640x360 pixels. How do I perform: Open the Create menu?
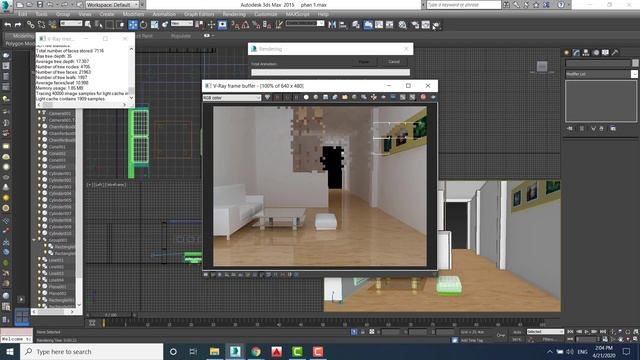(107, 14)
